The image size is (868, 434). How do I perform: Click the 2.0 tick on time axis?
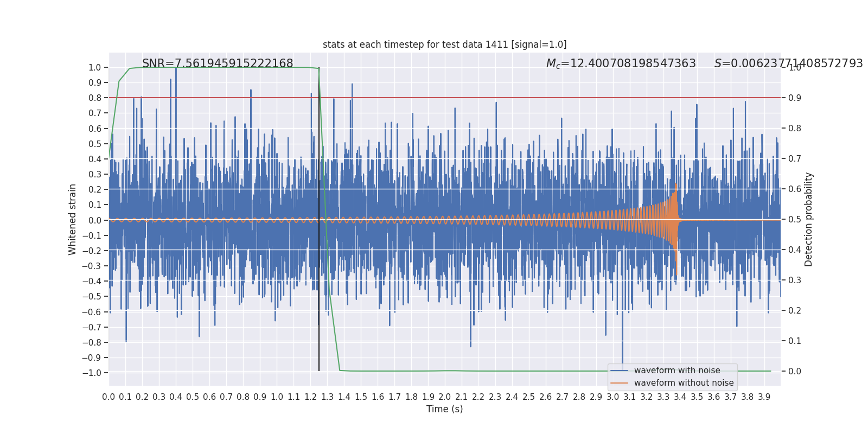point(444,397)
